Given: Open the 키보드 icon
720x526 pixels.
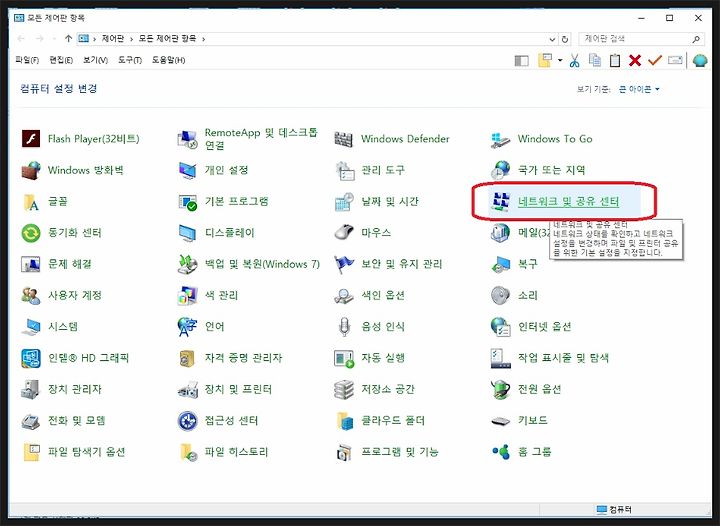Looking at the screenshot, I should [x=501, y=420].
